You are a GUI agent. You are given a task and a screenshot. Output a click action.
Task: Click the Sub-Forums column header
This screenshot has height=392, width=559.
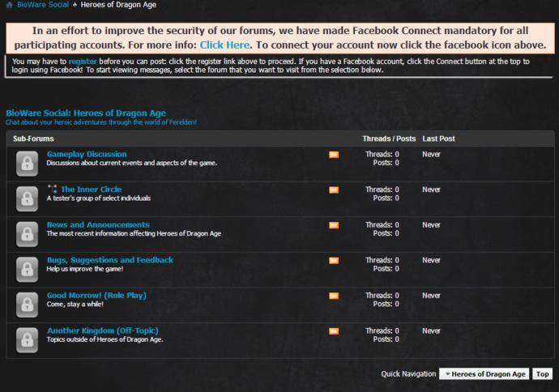point(33,138)
